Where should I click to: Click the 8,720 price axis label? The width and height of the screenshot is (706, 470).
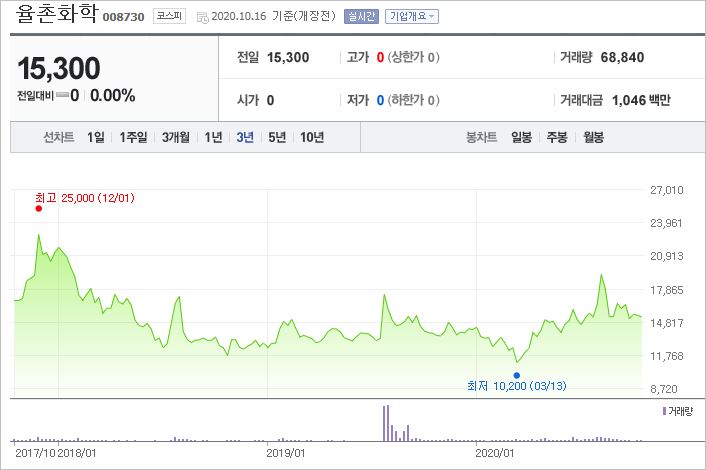coord(664,389)
